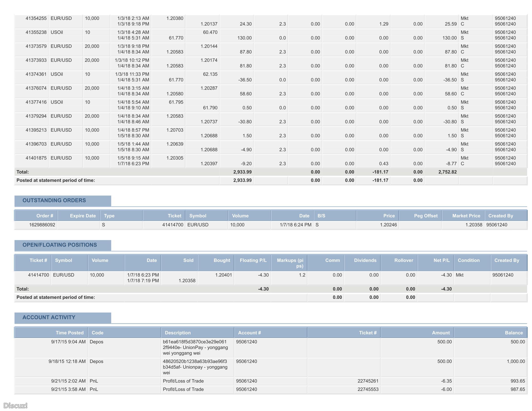Click the balance value 1,000.00

point(516,361)
